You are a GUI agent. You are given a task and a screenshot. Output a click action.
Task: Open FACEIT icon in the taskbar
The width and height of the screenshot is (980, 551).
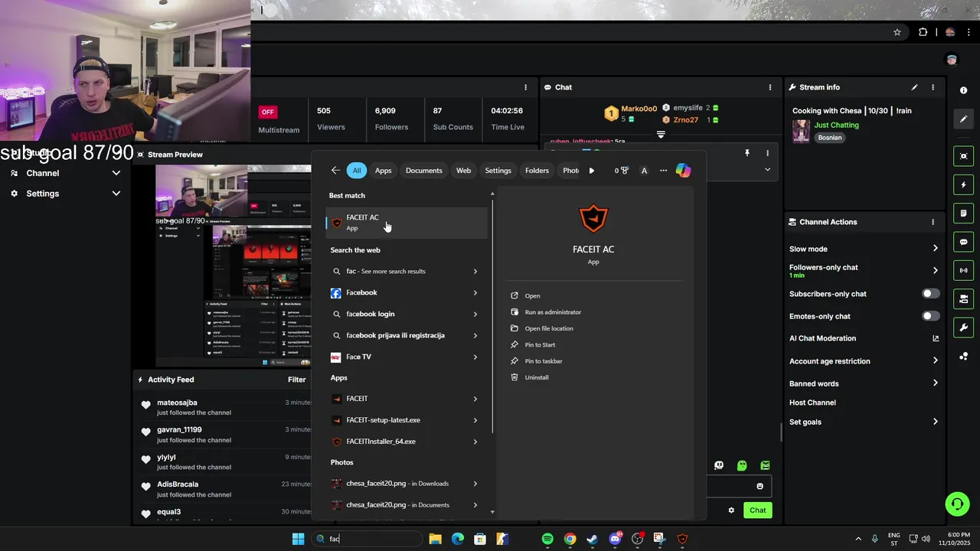(x=682, y=539)
